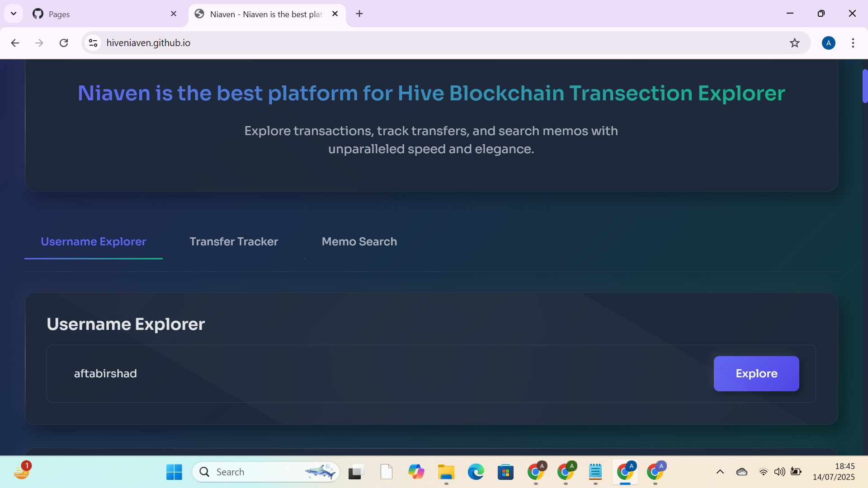Click the address bar URL hiveniaven.github.io
This screenshot has height=488, width=868.
point(148,43)
